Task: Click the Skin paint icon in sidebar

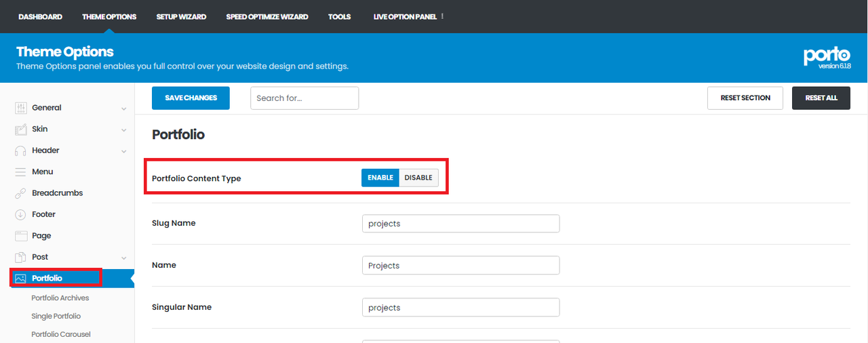Action: pyautogui.click(x=20, y=129)
